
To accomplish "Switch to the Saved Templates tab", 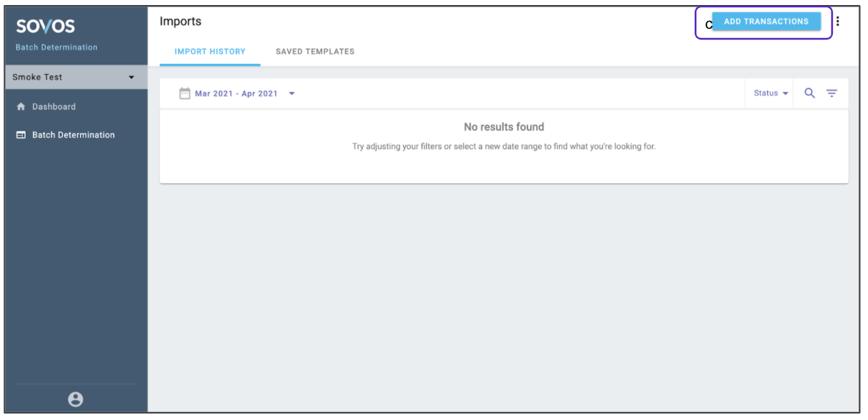I will tap(315, 52).
